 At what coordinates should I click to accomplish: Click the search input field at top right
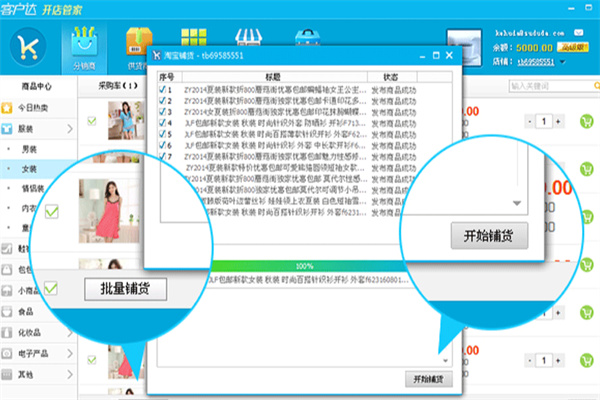[x=545, y=86]
